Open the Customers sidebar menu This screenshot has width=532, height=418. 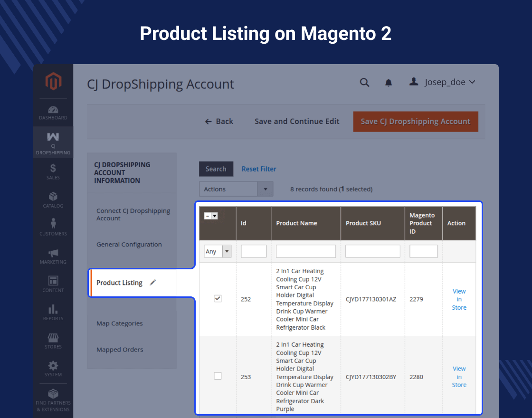53,228
